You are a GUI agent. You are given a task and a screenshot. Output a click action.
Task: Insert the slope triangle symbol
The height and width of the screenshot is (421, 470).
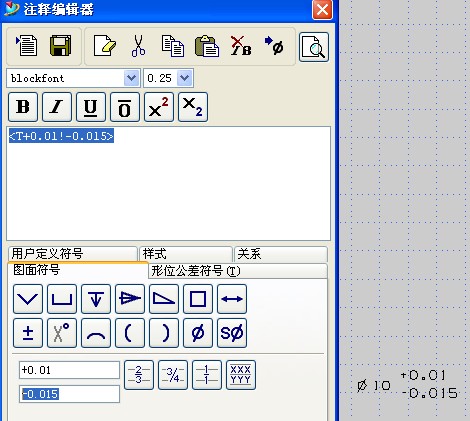[x=164, y=299]
